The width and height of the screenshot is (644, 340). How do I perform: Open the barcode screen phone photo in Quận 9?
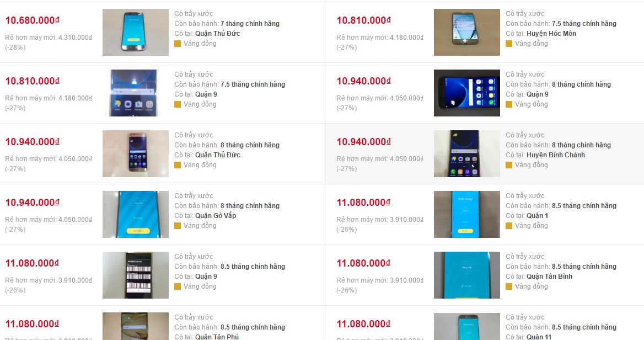[x=136, y=275]
